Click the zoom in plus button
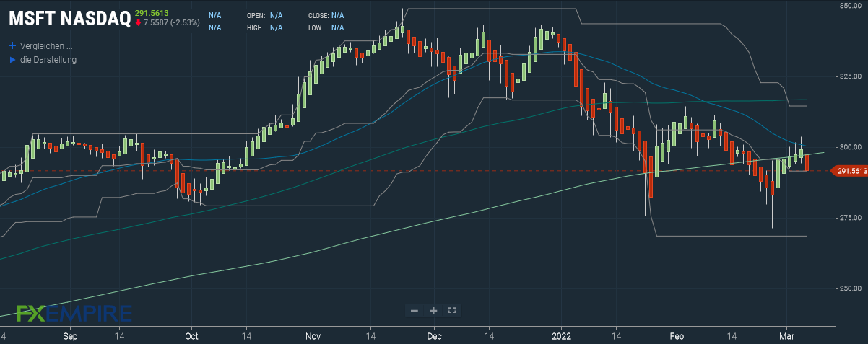 (433, 311)
